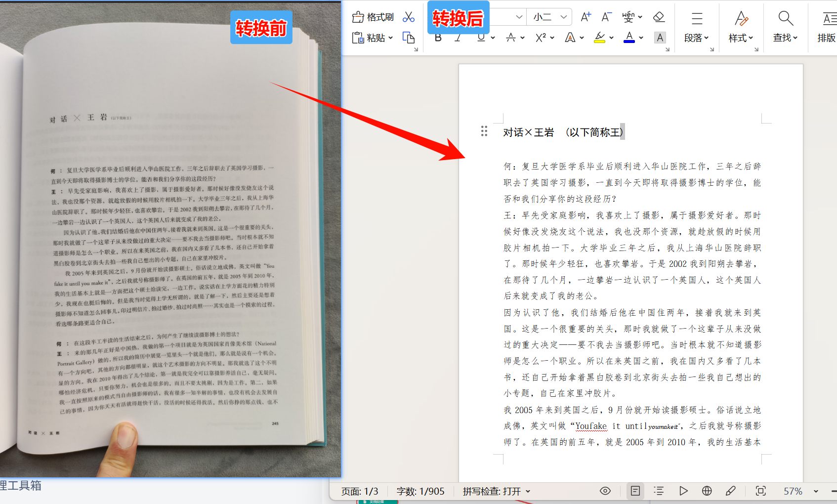Toggle italic formatting
The image size is (837, 504).
tap(459, 38)
